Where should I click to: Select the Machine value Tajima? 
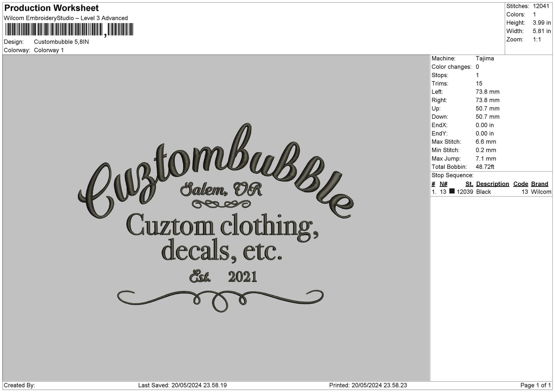(485, 58)
